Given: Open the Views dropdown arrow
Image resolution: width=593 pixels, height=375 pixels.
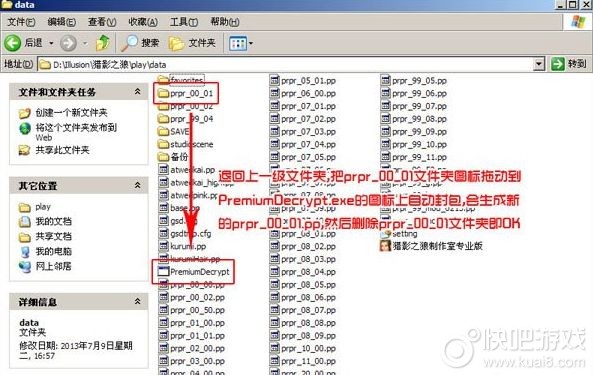Looking at the screenshot, I should 250,43.
